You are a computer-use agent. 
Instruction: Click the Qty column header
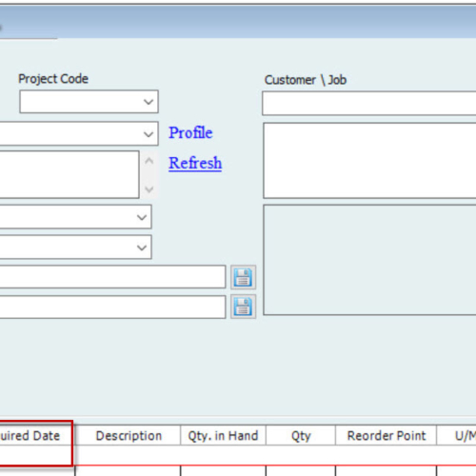point(301,436)
